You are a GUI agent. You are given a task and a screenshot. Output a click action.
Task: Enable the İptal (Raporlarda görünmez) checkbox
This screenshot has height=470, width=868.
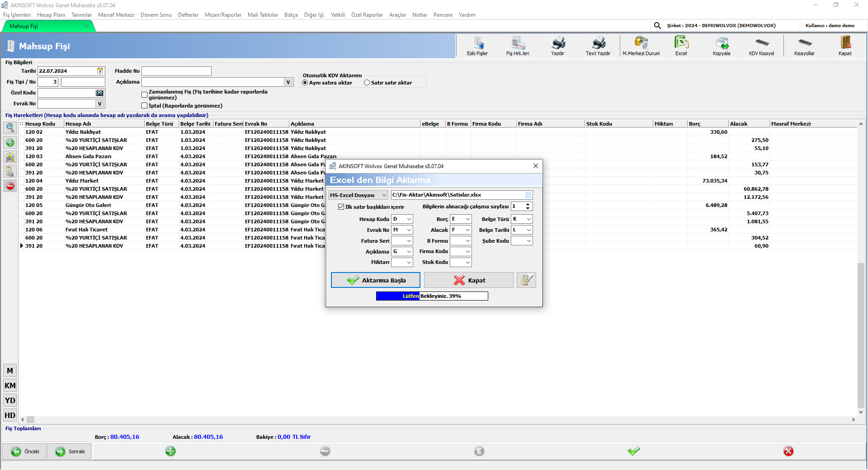click(145, 106)
